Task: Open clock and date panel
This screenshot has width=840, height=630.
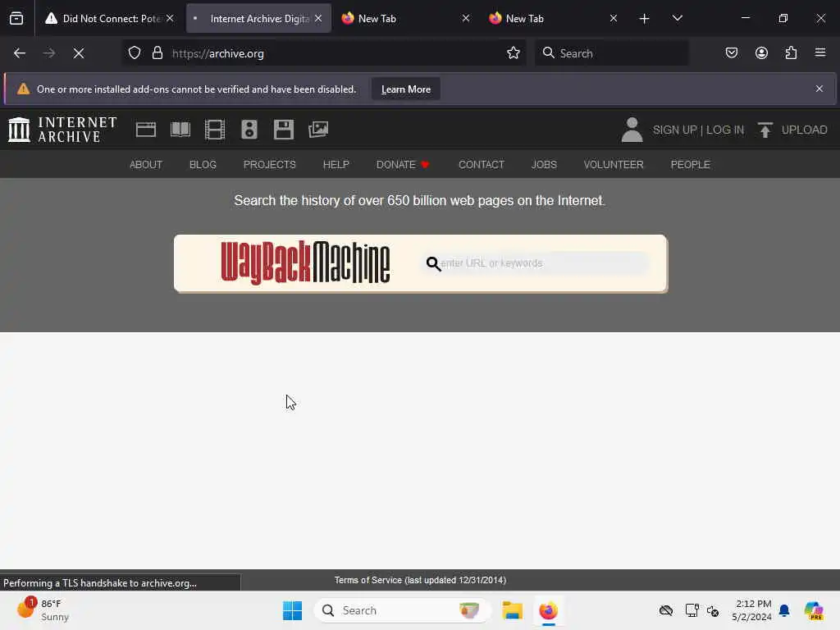Action: coord(751,610)
